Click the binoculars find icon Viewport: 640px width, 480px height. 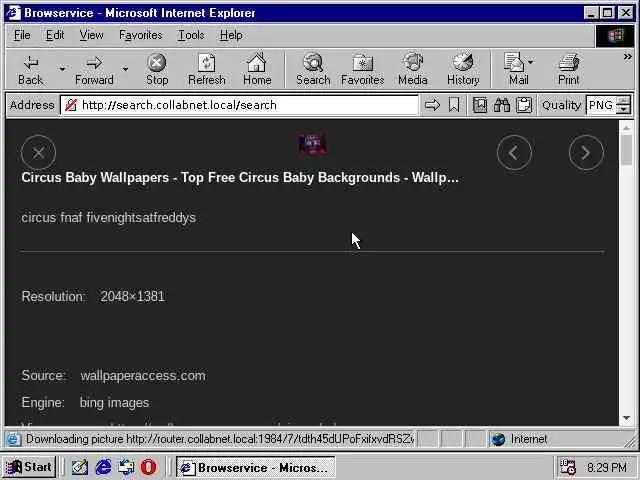(502, 105)
